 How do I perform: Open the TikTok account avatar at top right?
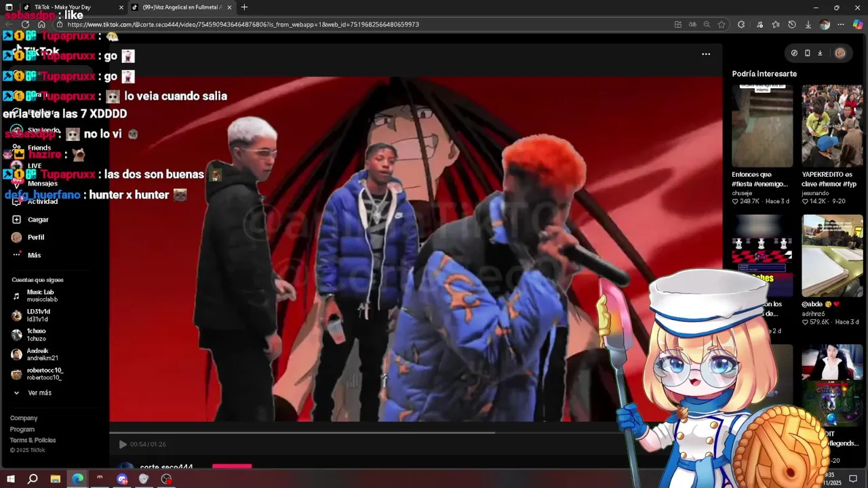click(x=840, y=53)
